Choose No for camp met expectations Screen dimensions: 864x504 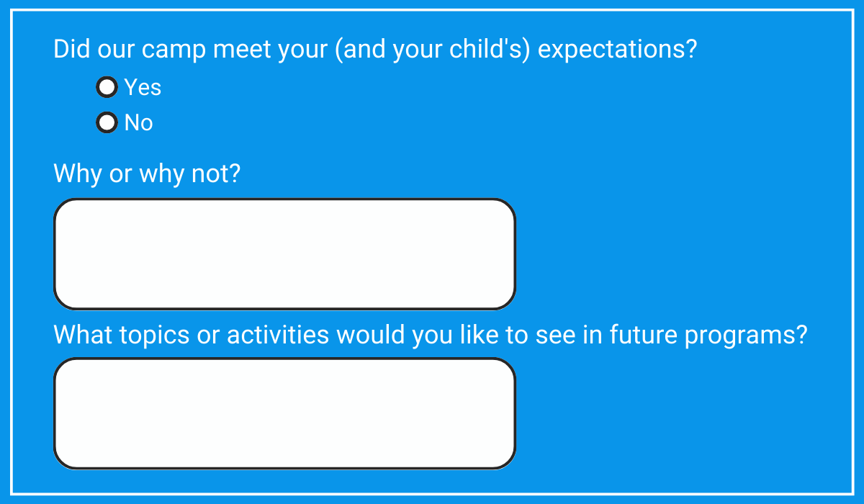107,123
